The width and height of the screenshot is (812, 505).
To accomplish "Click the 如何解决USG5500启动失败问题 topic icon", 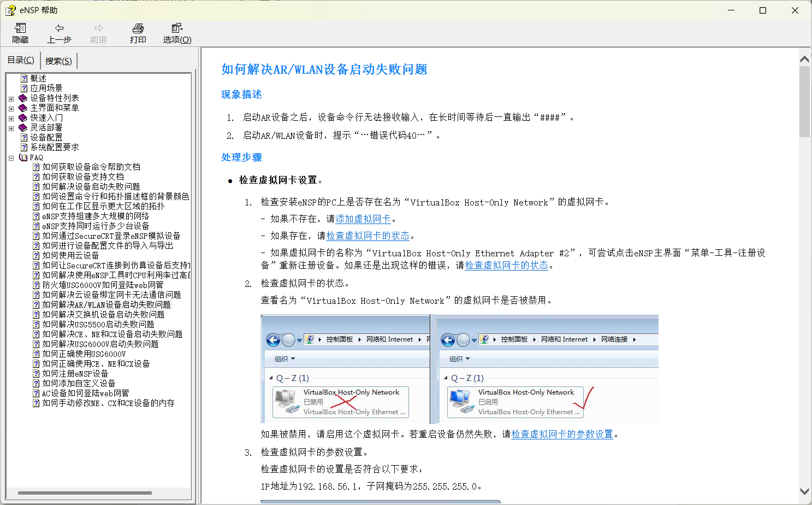I will click(x=36, y=324).
